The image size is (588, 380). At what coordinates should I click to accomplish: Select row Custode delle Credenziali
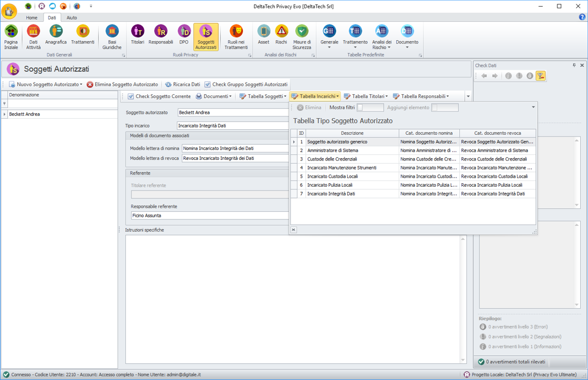[413, 159]
